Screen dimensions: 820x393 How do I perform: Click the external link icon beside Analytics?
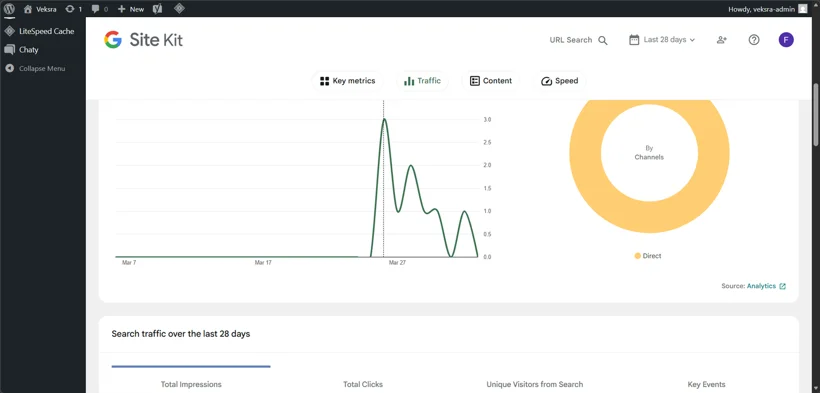pyautogui.click(x=783, y=286)
